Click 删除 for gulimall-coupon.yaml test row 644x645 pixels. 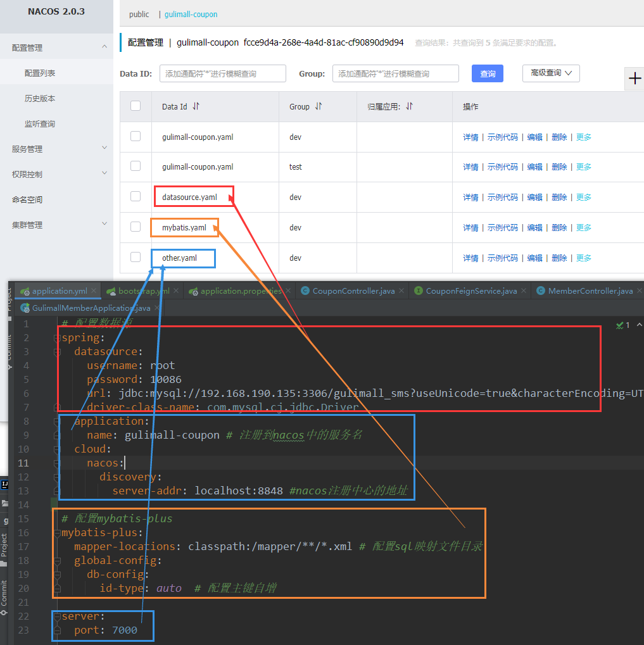[559, 166]
